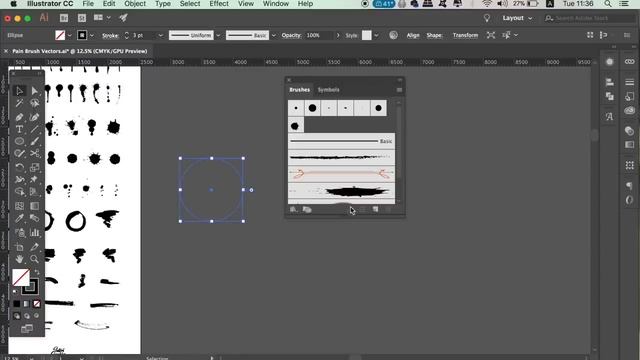Apply solid Color mode to fill

[x=16, y=304]
